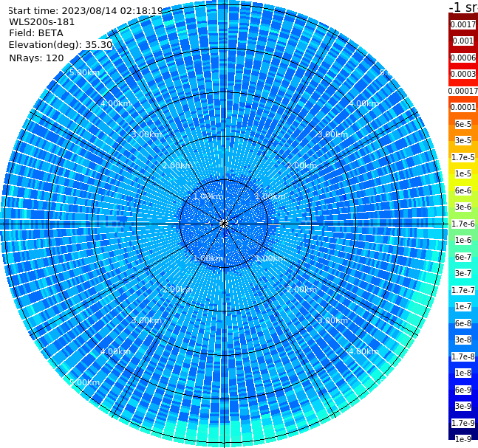Select the WLS200s-181 instrument label
478x448 pixels.
pyautogui.click(x=42, y=22)
